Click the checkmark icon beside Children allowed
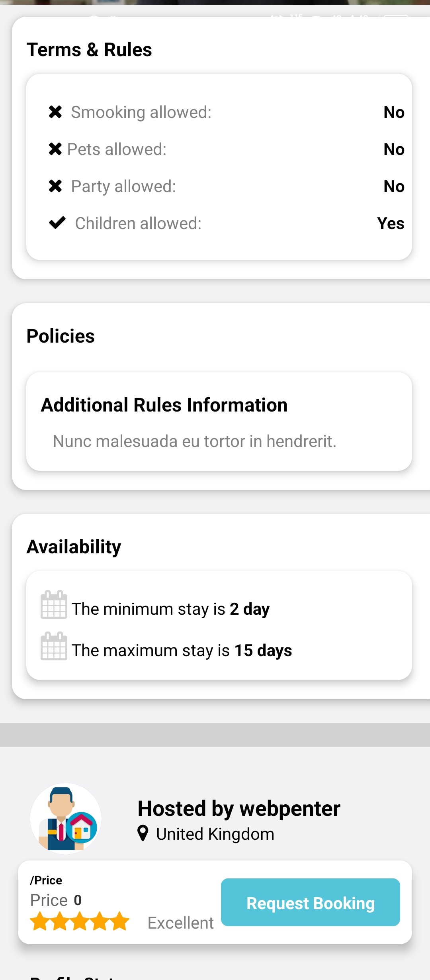The image size is (430, 980). [57, 223]
